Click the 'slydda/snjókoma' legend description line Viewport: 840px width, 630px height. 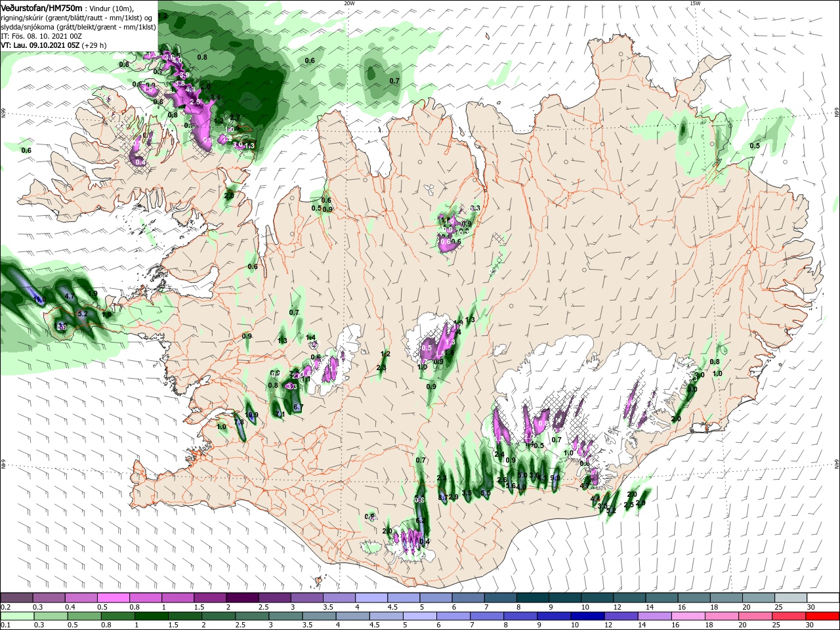click(x=78, y=27)
